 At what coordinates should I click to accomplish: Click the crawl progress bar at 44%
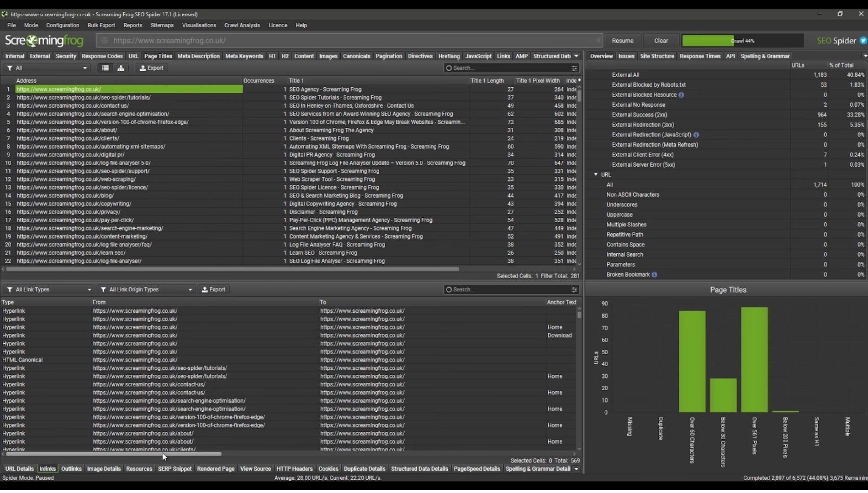click(742, 41)
